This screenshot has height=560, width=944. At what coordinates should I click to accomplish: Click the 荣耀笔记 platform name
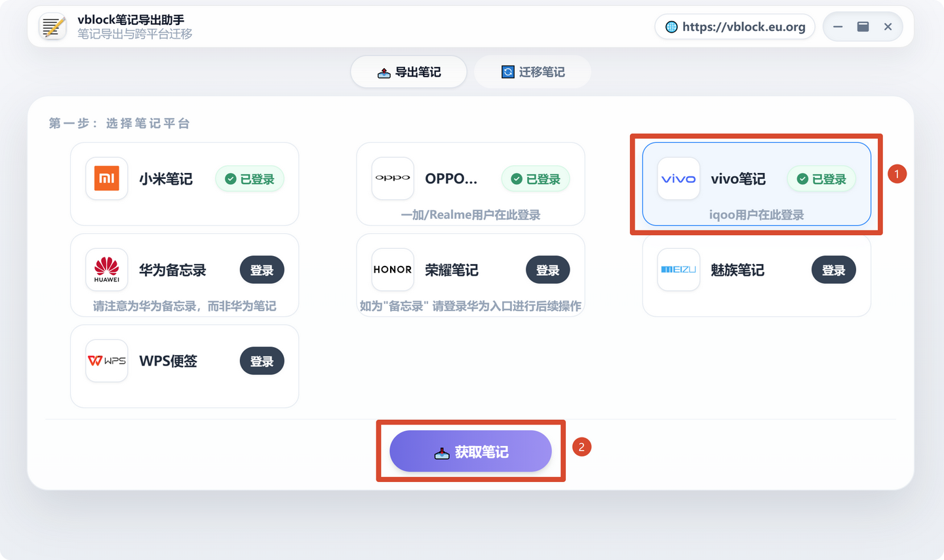(452, 270)
